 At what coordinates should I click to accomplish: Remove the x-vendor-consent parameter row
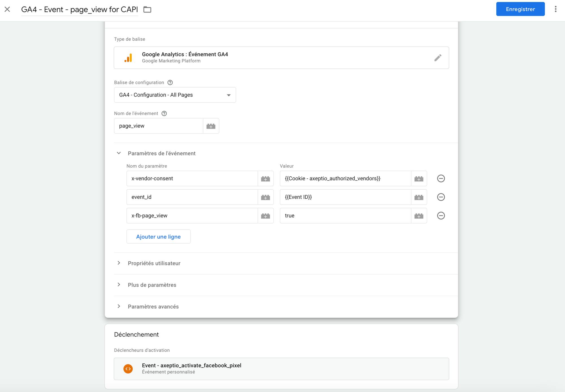(441, 178)
